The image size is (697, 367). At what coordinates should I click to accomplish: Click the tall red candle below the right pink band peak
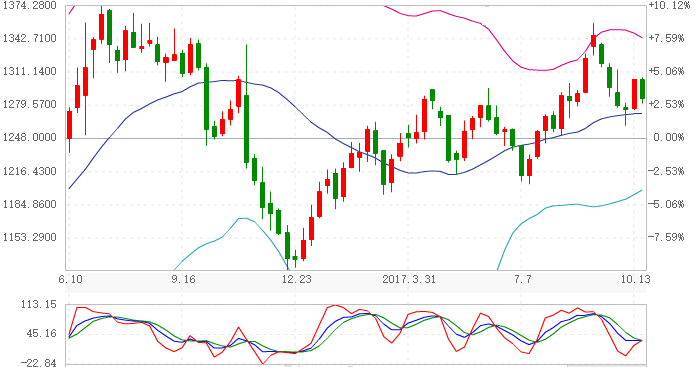click(x=585, y=75)
